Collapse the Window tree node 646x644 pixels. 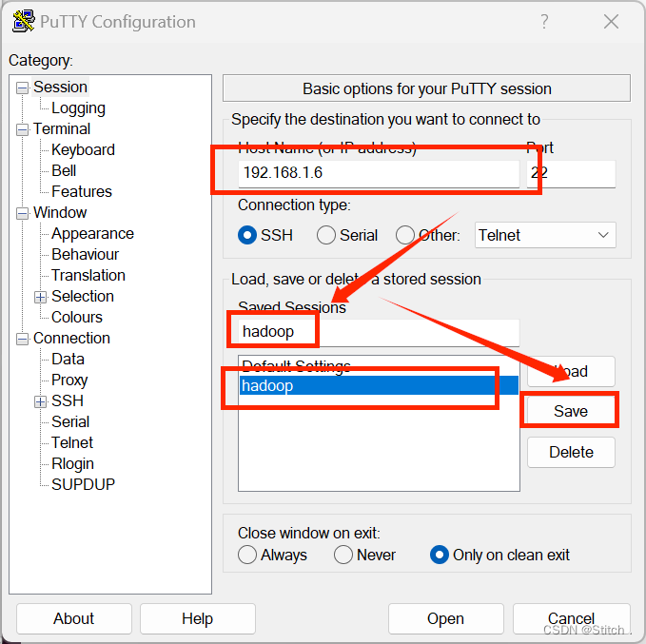22,213
